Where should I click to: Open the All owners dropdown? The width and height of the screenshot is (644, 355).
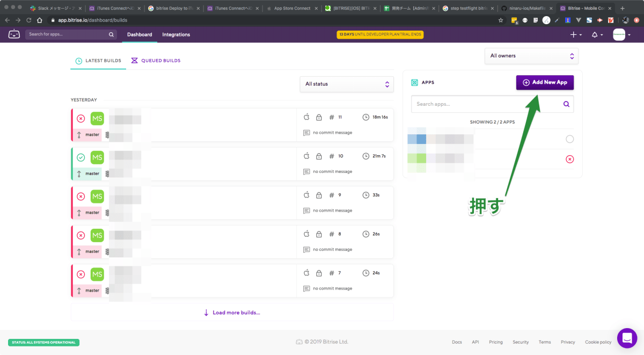coord(531,56)
